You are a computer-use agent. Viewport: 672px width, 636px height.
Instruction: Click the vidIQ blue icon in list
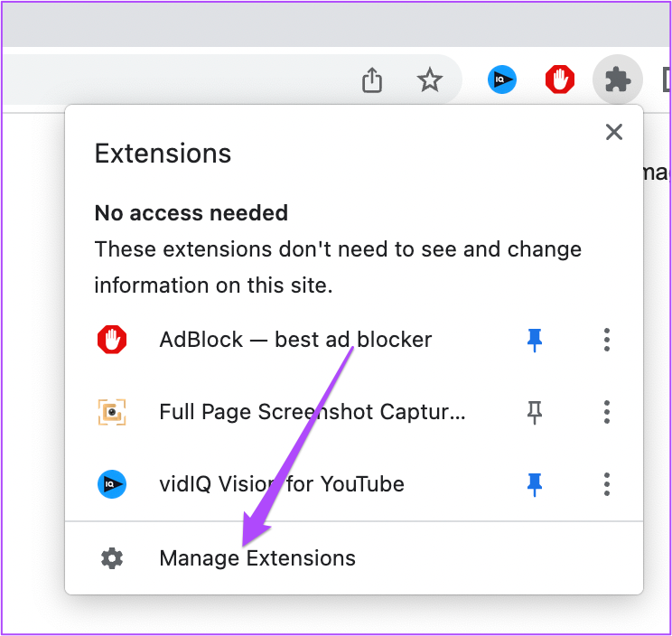coord(112,484)
